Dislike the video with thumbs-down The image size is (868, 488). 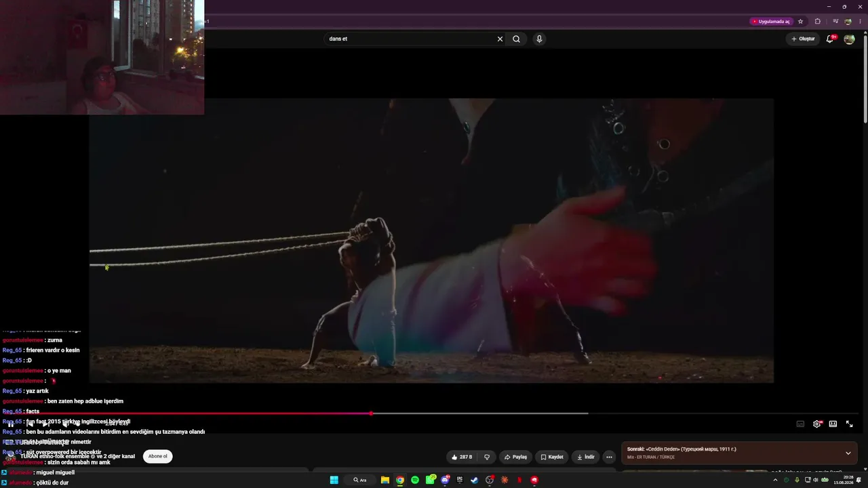[x=487, y=457]
